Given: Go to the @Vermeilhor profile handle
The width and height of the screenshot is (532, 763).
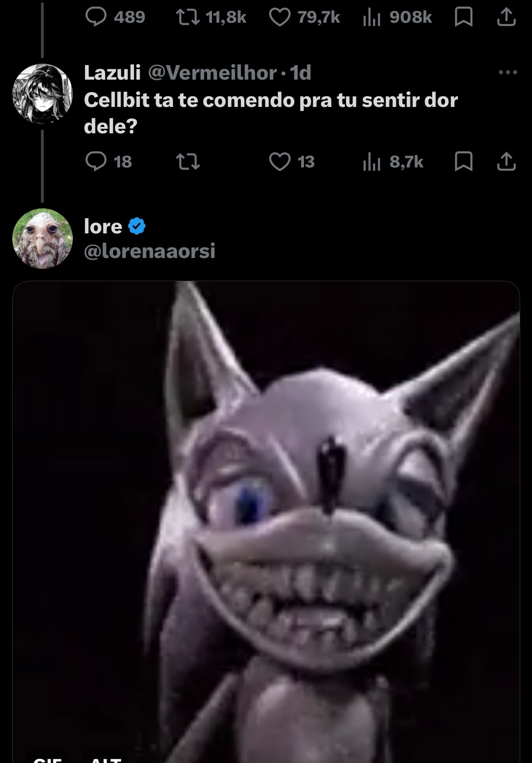Looking at the screenshot, I should click(213, 73).
